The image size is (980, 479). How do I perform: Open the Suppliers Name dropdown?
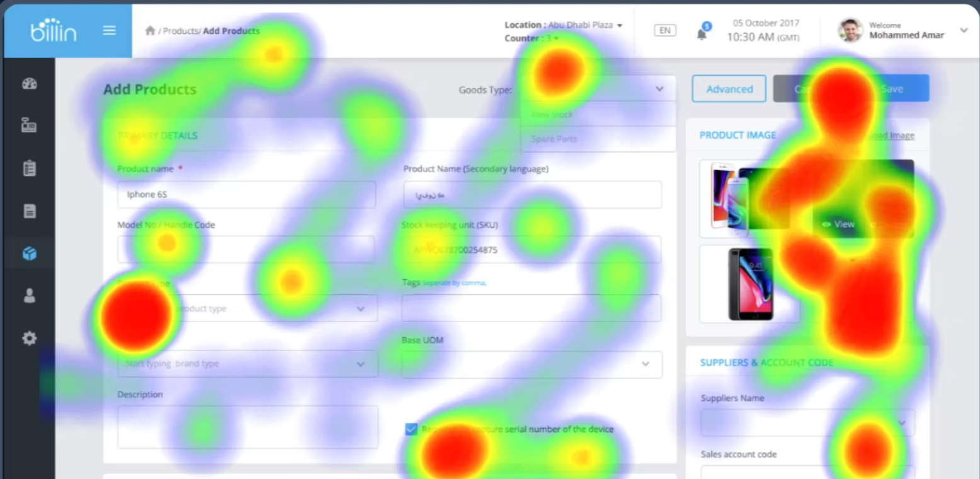[807, 422]
